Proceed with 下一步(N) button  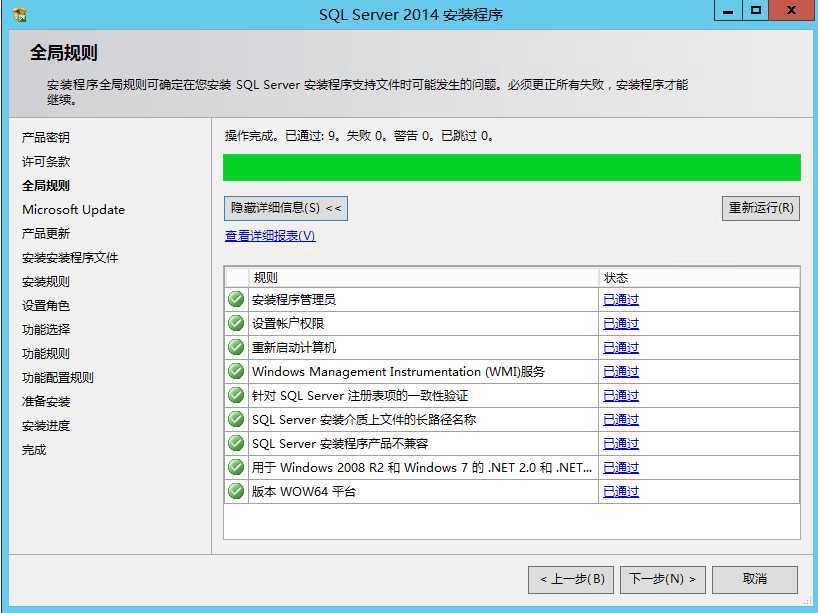[x=663, y=579]
